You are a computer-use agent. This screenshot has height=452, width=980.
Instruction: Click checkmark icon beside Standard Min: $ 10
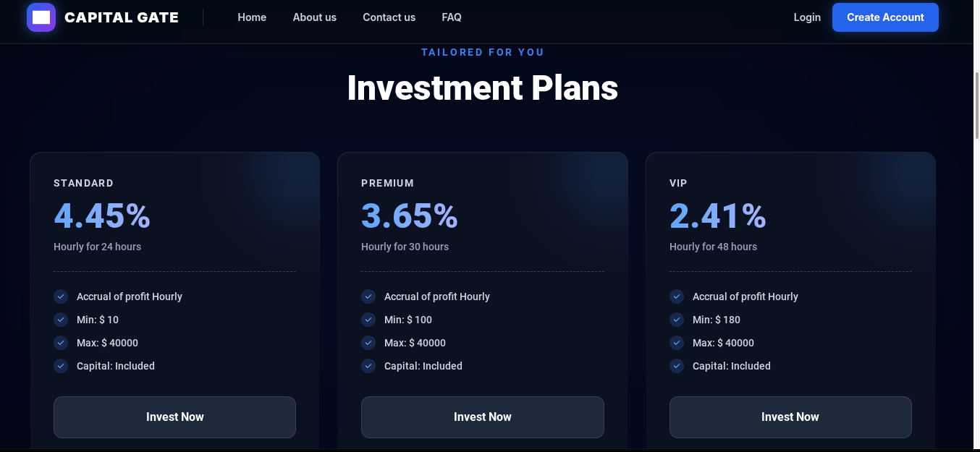tap(61, 320)
